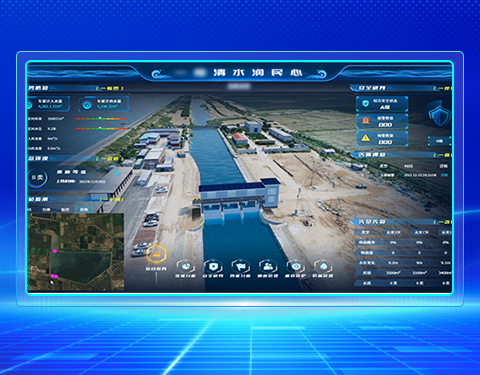480x375 pixels.
Task: Select the highlighted tab above the satellite map
Action: (84, 209)
